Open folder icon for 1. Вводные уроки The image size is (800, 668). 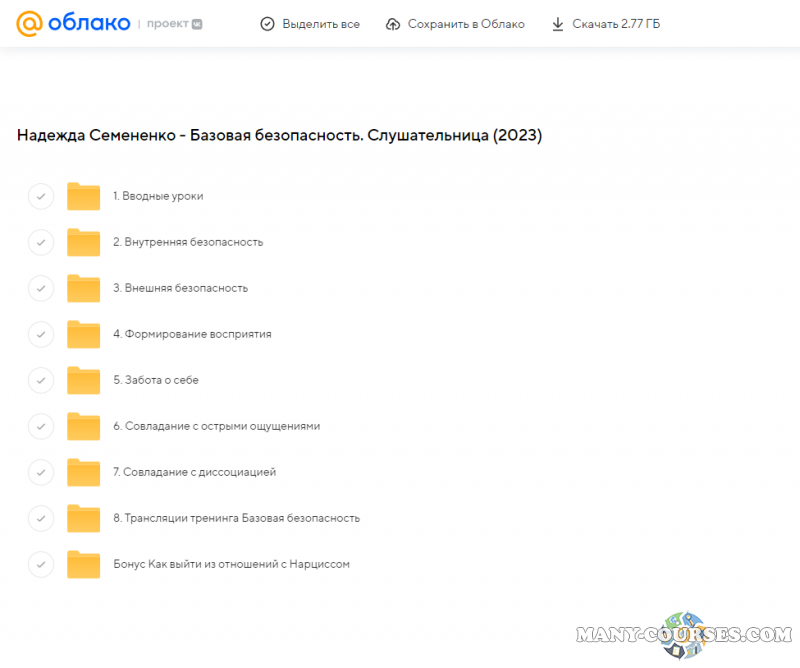[84, 196]
